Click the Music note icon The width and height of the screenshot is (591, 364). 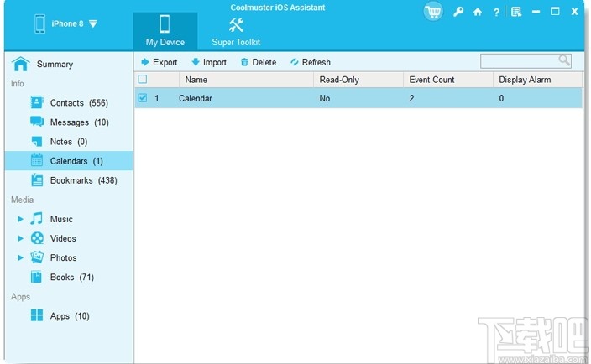[x=37, y=218]
